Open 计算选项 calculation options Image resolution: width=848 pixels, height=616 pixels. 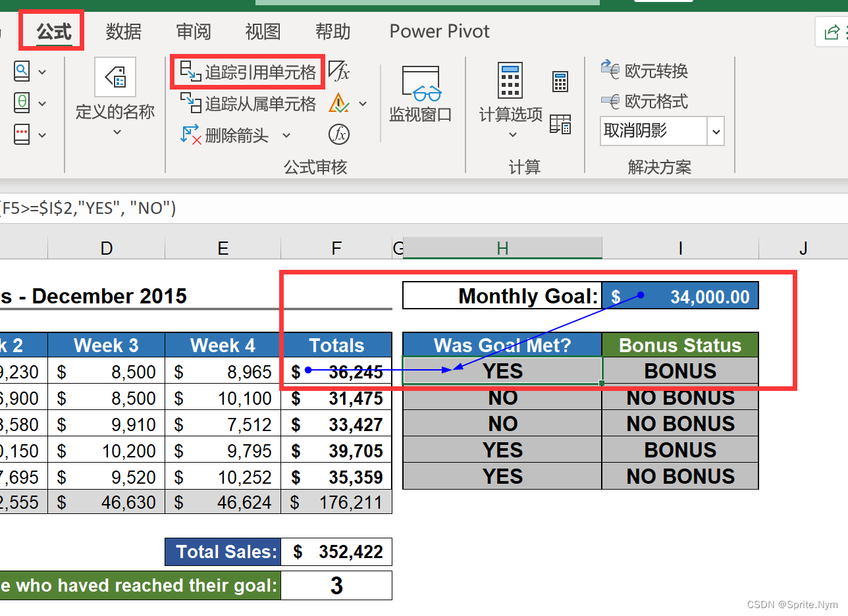(511, 101)
